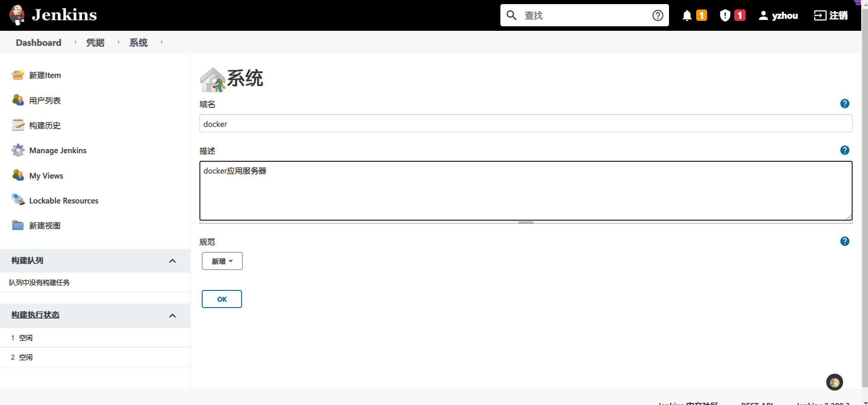The height and width of the screenshot is (405, 868).
Task: Open Manage Jenkins in sidebar
Action: click(x=58, y=150)
